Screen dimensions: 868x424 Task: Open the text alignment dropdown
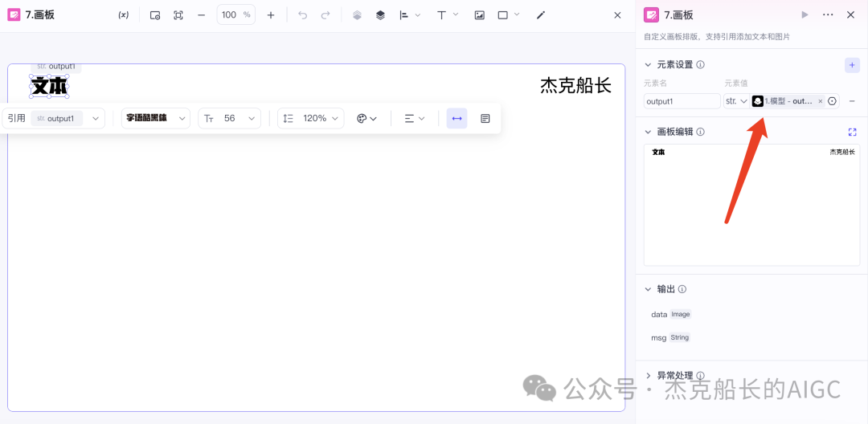click(415, 118)
